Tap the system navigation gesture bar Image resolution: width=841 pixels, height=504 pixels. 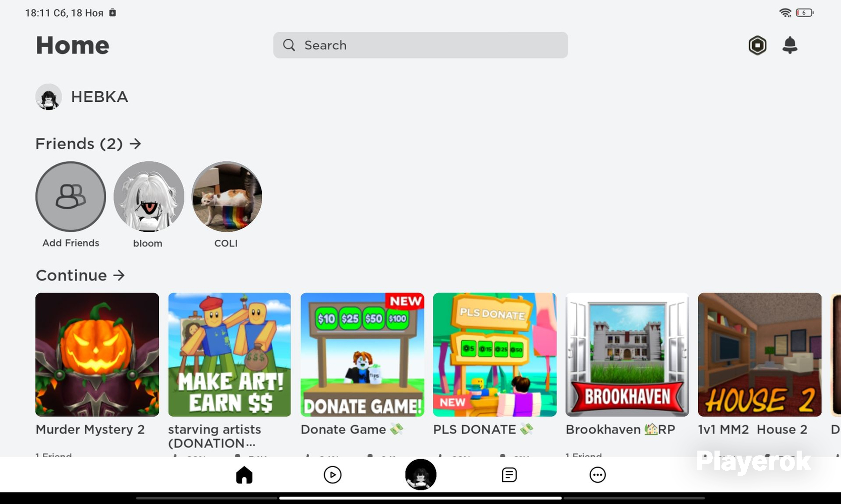coord(420,498)
